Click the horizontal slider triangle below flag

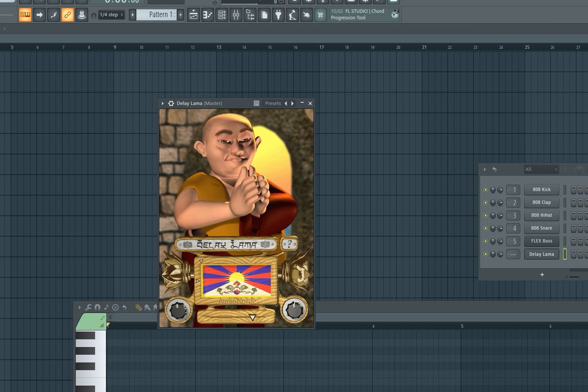[x=252, y=318]
